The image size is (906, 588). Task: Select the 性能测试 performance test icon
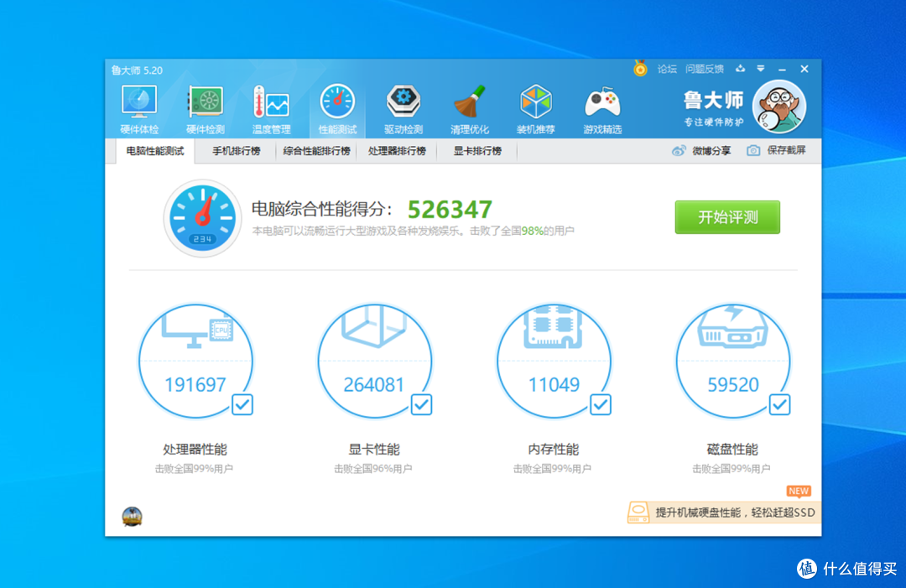pos(337,109)
